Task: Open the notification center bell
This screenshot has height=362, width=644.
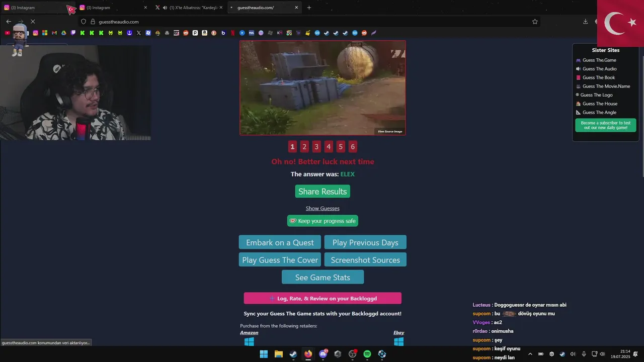Action: click(636, 354)
